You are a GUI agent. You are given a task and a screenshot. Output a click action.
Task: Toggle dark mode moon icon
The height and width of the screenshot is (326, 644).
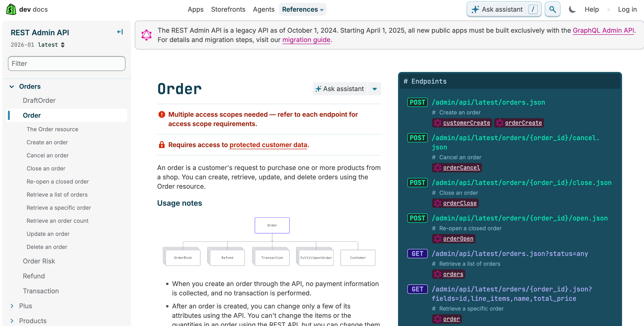572,10
